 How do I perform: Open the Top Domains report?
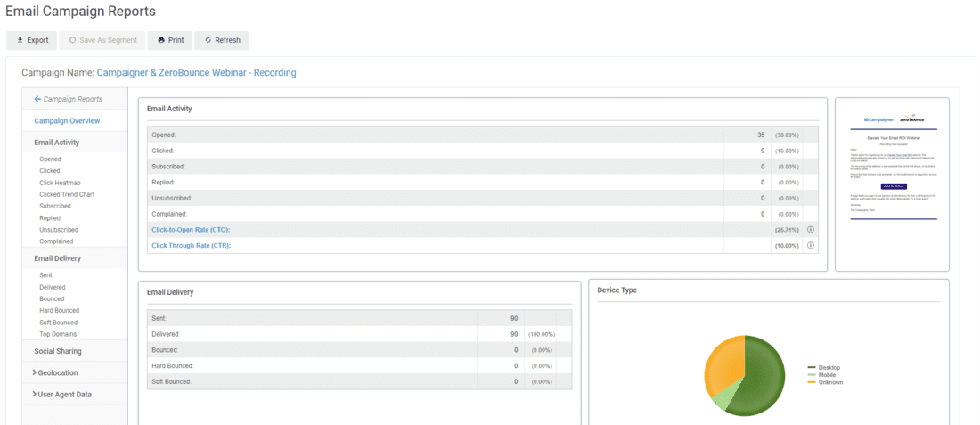(x=58, y=334)
